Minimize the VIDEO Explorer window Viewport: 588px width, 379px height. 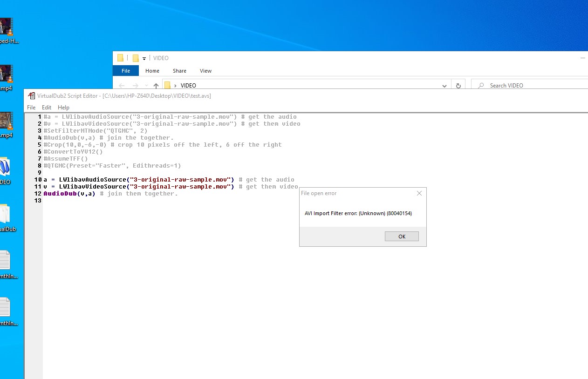582,58
